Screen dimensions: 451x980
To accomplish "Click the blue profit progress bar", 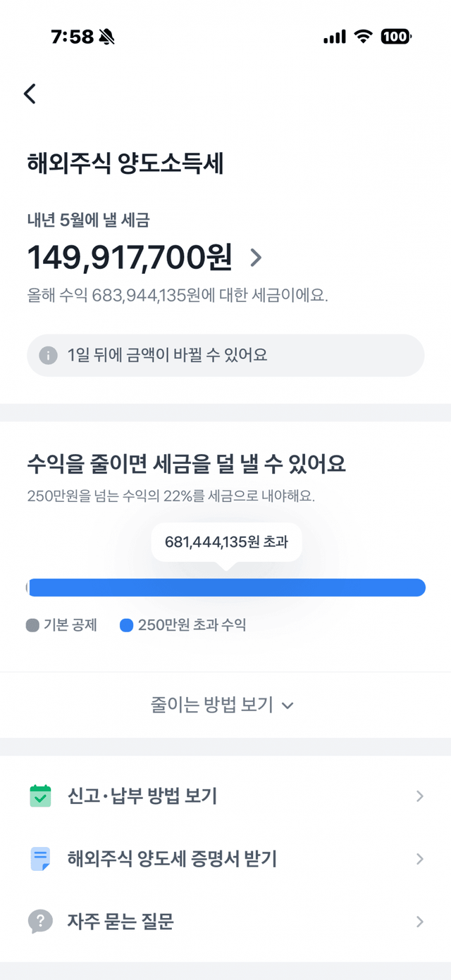I will tap(225, 587).
